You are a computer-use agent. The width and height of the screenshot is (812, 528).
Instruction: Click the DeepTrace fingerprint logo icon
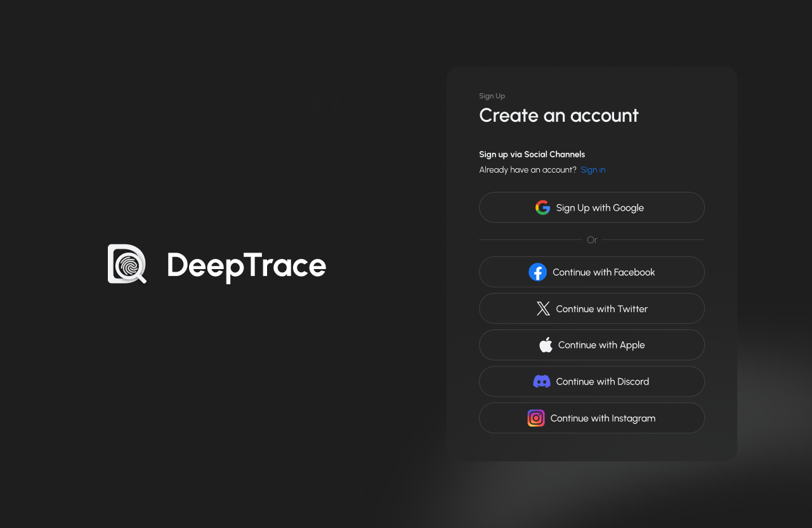click(x=128, y=264)
